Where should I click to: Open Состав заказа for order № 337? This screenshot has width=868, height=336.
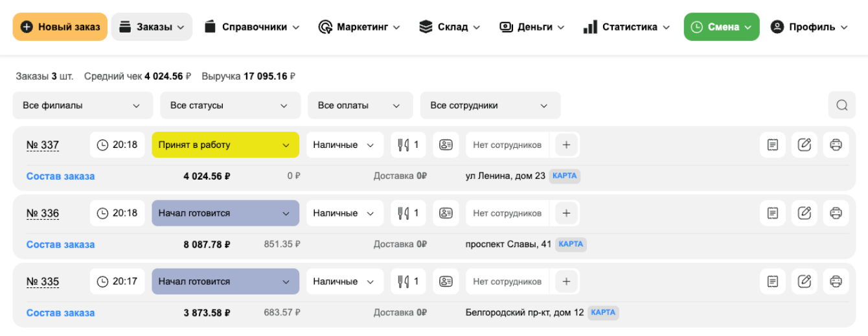60,176
